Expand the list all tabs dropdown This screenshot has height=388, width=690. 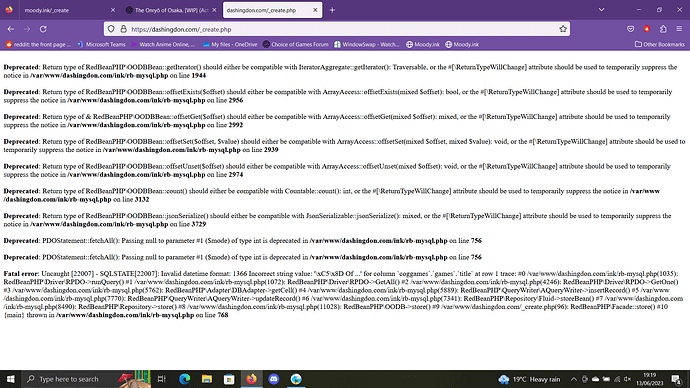pyautogui.click(x=601, y=10)
